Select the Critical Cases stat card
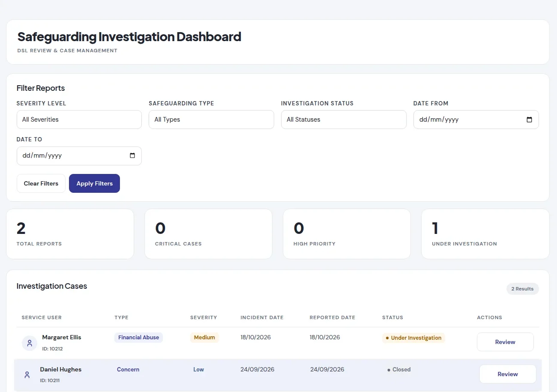557x392 pixels. click(209, 234)
